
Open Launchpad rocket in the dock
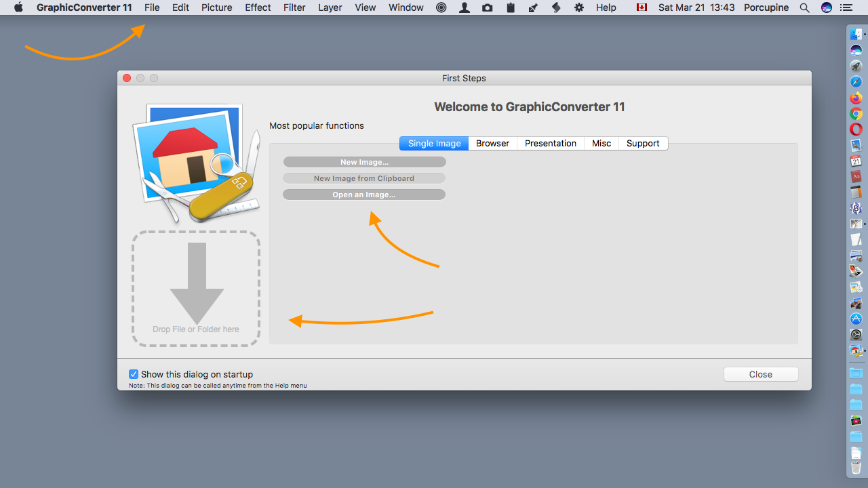pos(856,66)
